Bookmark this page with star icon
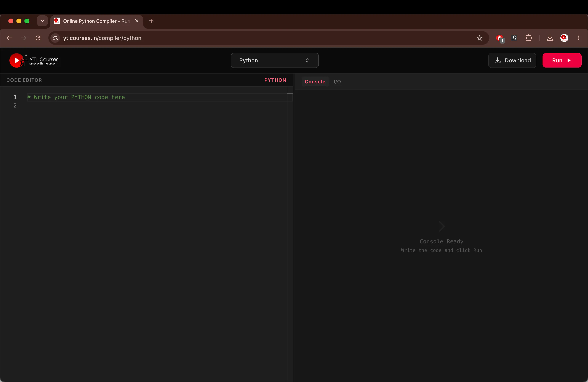Image resolution: width=588 pixels, height=382 pixels. 479,38
